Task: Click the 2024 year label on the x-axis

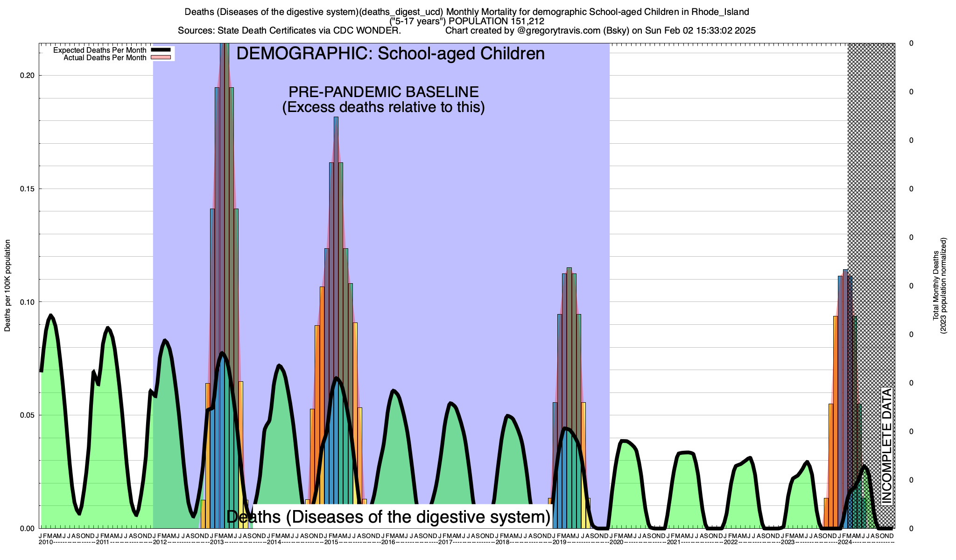Action: 845,542
